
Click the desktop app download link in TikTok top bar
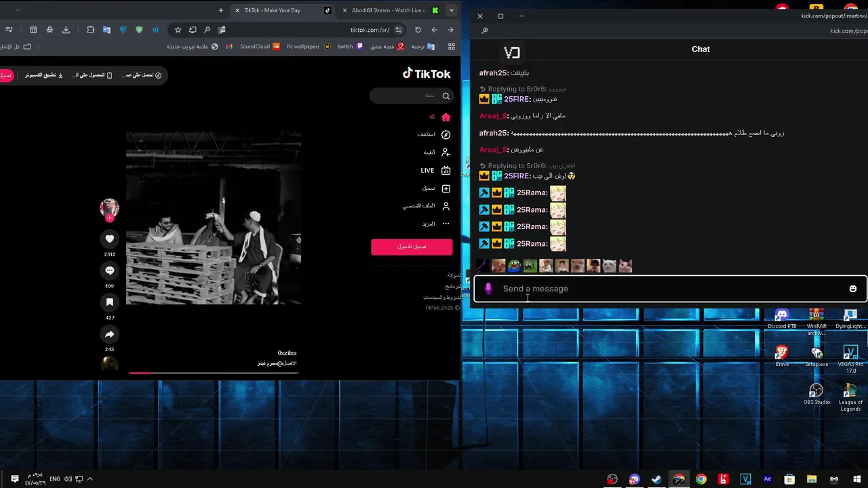tap(44, 75)
